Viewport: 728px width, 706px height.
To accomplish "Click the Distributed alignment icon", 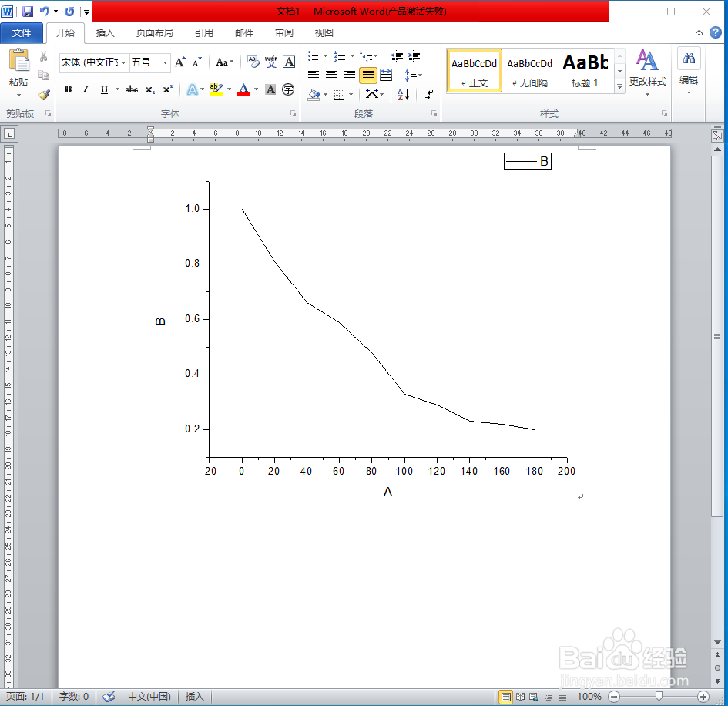I will pos(386,76).
